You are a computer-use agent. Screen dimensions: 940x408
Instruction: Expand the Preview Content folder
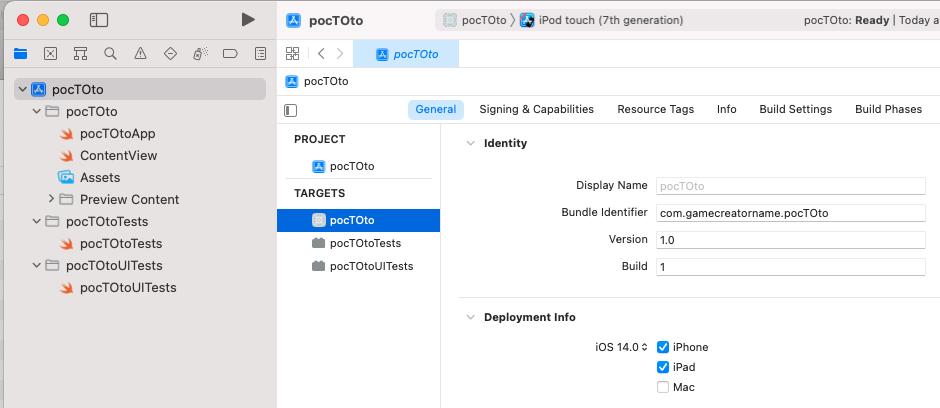pyautogui.click(x=51, y=199)
